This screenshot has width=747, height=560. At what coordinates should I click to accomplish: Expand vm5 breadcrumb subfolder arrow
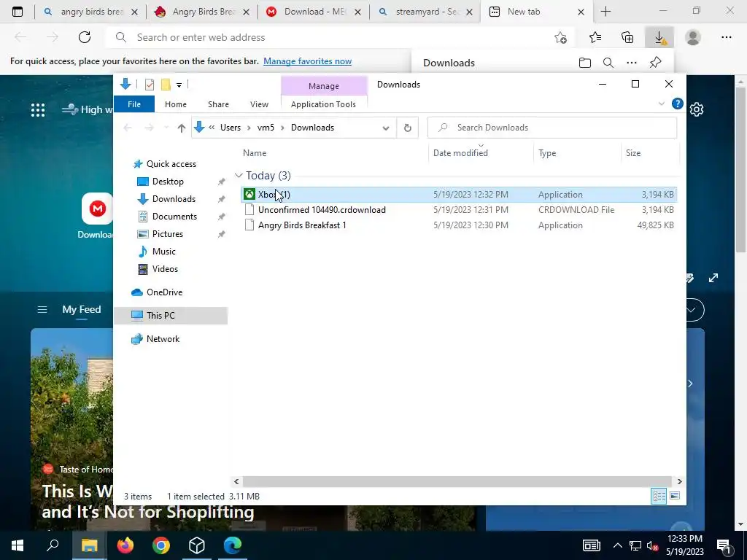click(282, 128)
